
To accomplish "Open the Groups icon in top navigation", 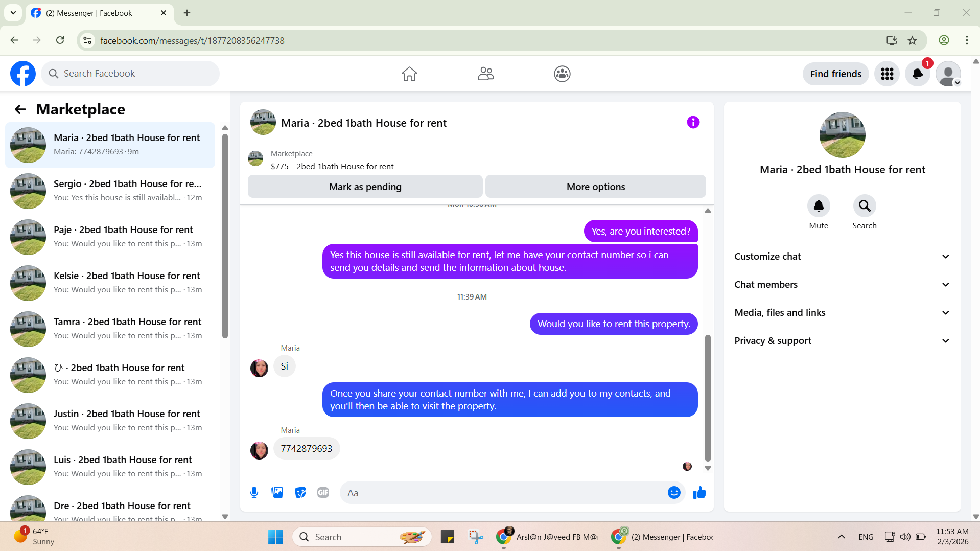I will (x=562, y=74).
